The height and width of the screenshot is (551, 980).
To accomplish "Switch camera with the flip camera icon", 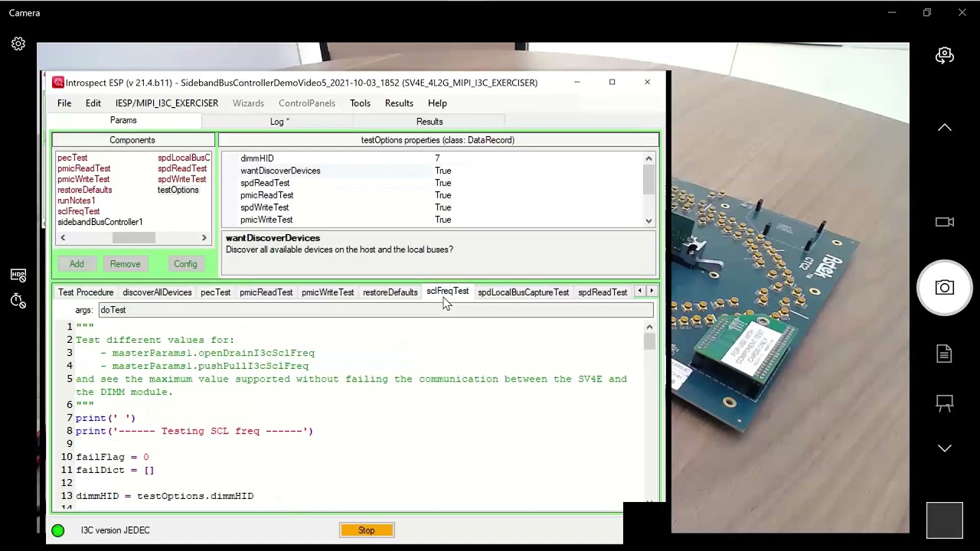I will (x=945, y=56).
